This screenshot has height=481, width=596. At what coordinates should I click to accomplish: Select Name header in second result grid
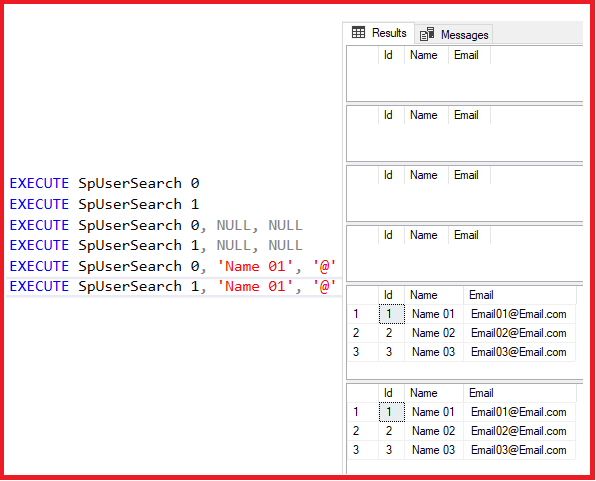[426, 115]
